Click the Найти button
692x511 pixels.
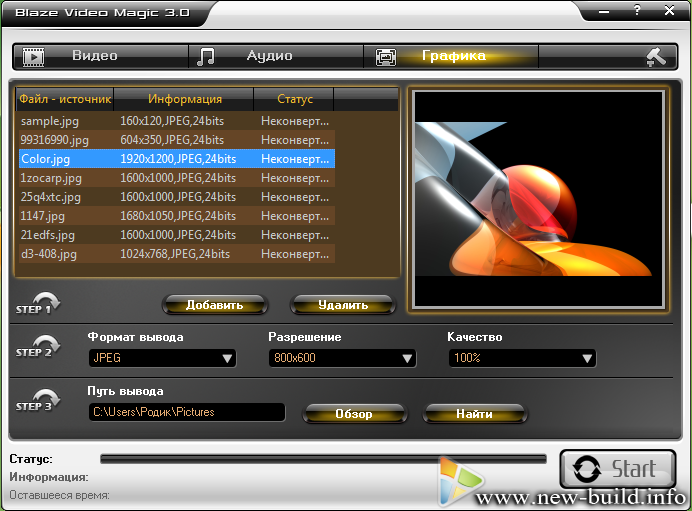474,414
